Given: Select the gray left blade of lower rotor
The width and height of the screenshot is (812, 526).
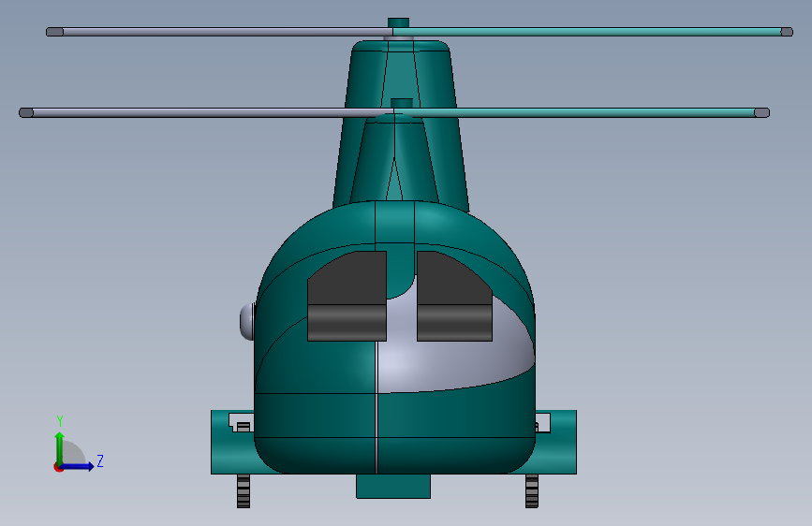Looking at the screenshot, I should [x=204, y=113].
